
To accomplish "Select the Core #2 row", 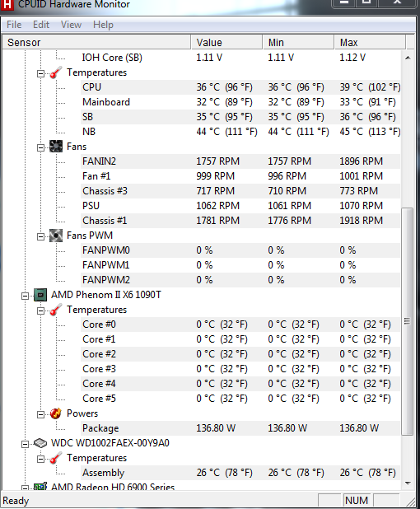I will [240, 354].
